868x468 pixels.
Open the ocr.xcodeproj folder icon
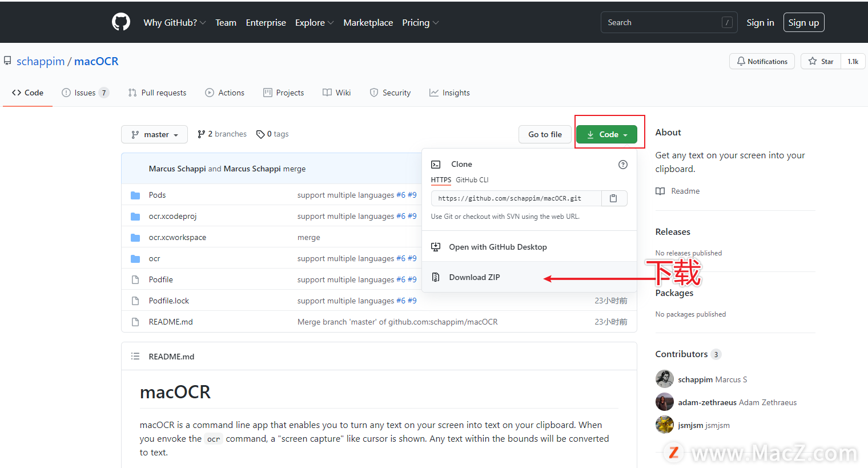pyautogui.click(x=135, y=217)
